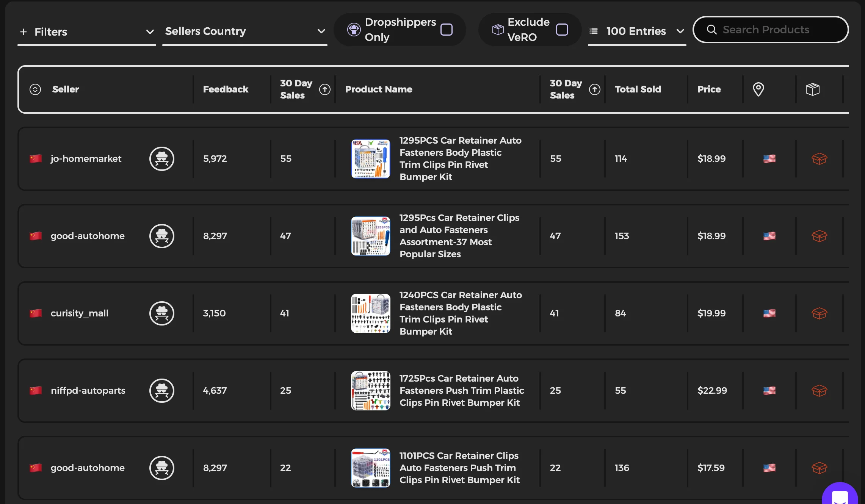This screenshot has height=504, width=865.
Task: Tick the Exclude VeRO checkbox
Action: click(x=562, y=30)
